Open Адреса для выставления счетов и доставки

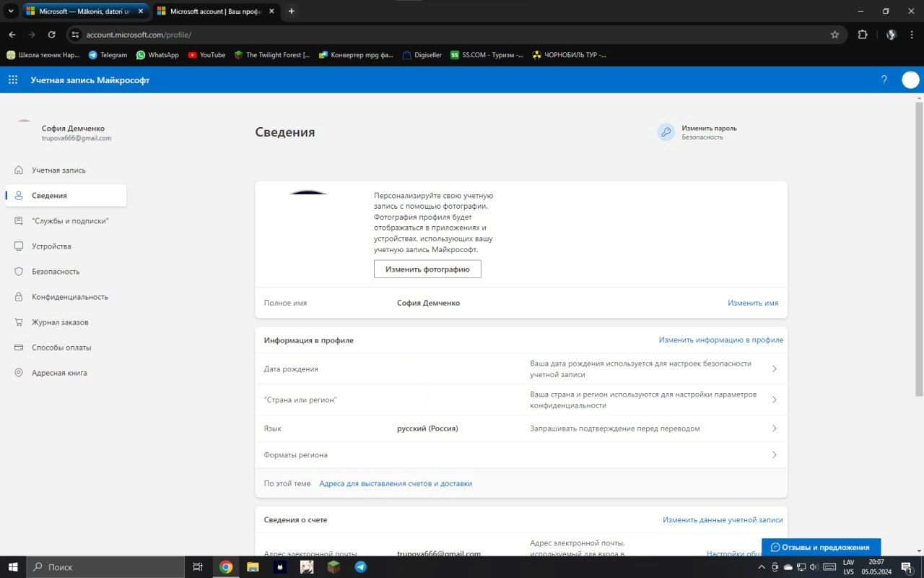[396, 483]
